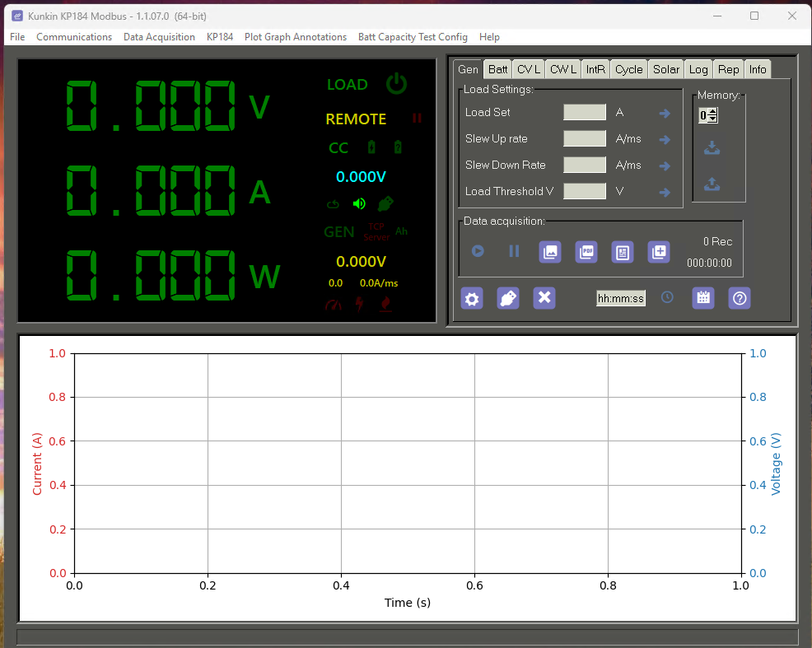This screenshot has width=812, height=648.
Task: Open the question-mark help button
Action: (x=740, y=298)
